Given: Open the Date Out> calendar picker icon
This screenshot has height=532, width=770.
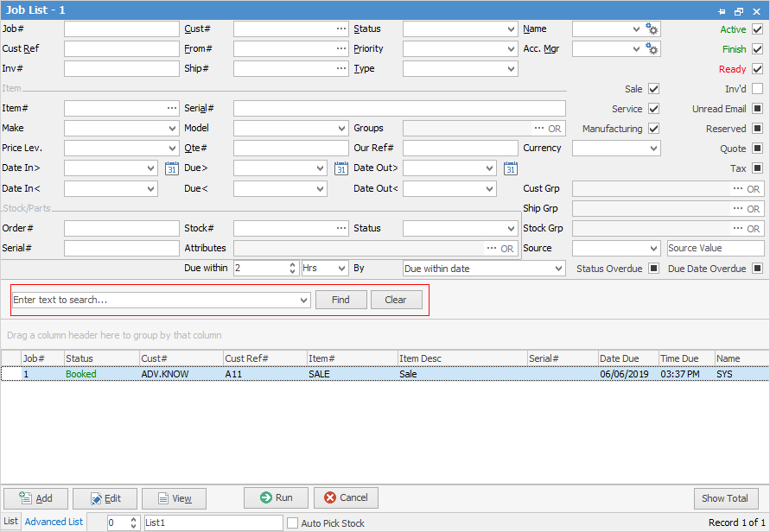Looking at the screenshot, I should pyautogui.click(x=511, y=168).
